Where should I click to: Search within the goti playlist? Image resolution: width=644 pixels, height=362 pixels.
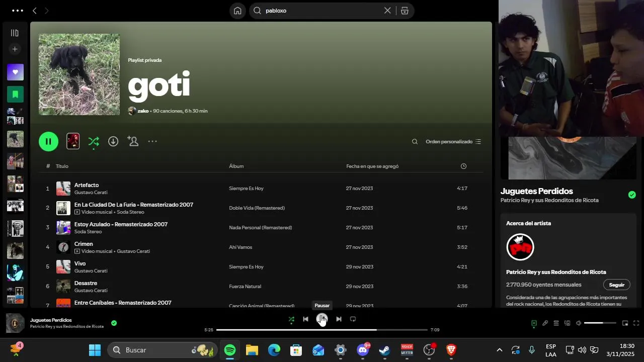(x=415, y=142)
